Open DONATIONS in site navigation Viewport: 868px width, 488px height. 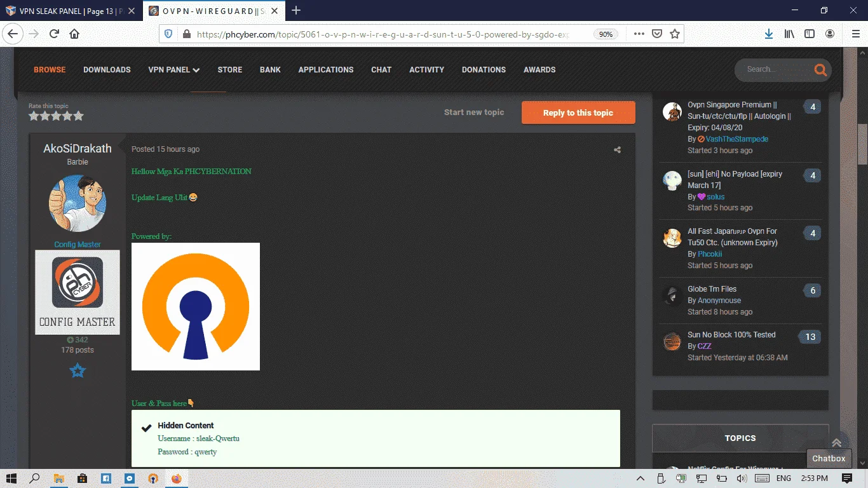pyautogui.click(x=484, y=70)
